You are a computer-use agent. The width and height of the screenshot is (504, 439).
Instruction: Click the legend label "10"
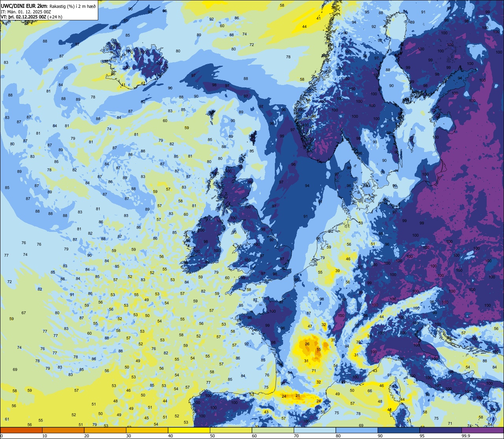(x=44, y=436)
